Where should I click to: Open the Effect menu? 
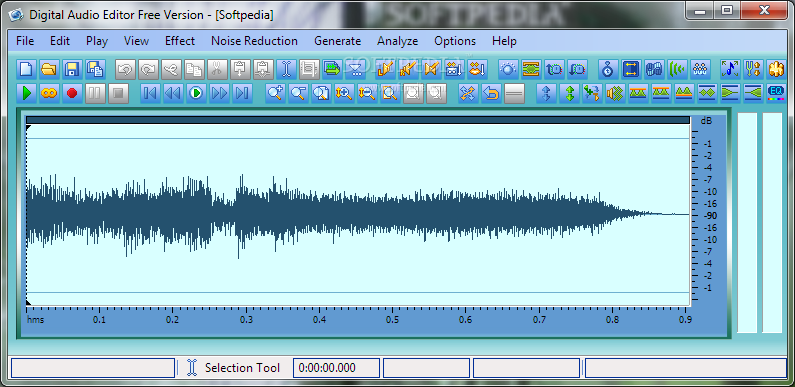pos(180,41)
